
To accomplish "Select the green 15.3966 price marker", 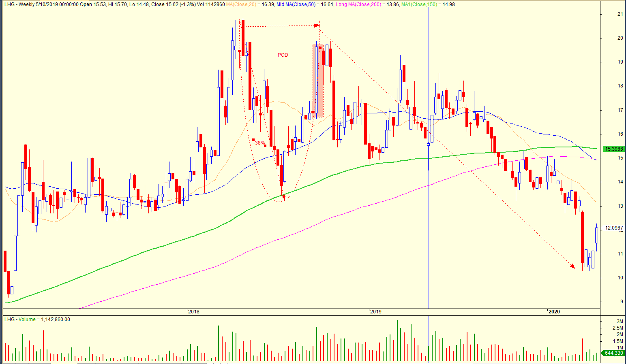I will pyautogui.click(x=613, y=149).
